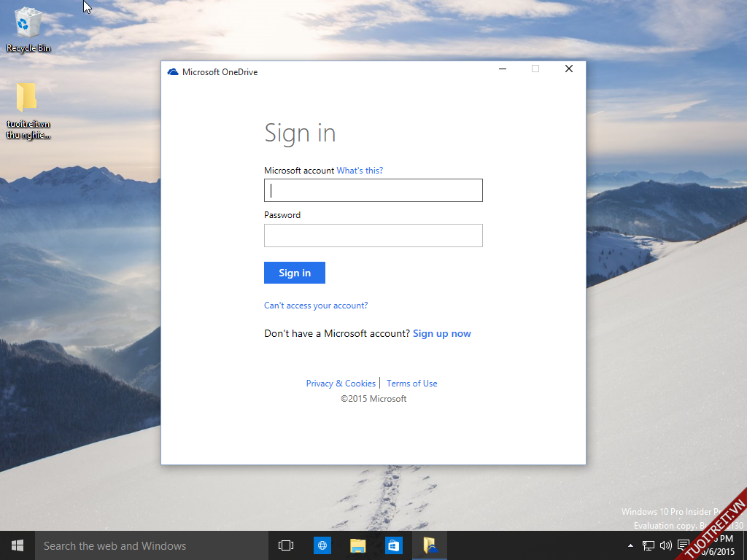Select the OneDrive taskbar icon
Image resolution: width=747 pixels, height=560 pixels.
(430, 545)
